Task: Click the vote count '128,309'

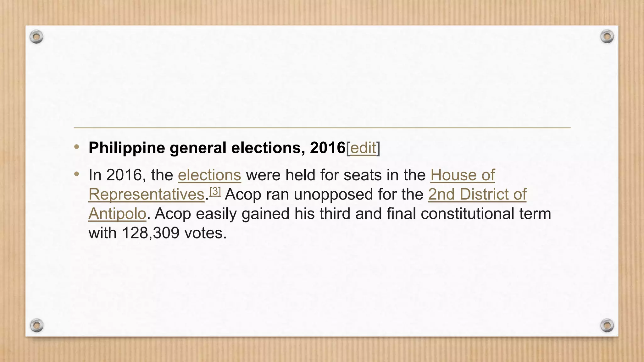Action: coord(151,233)
